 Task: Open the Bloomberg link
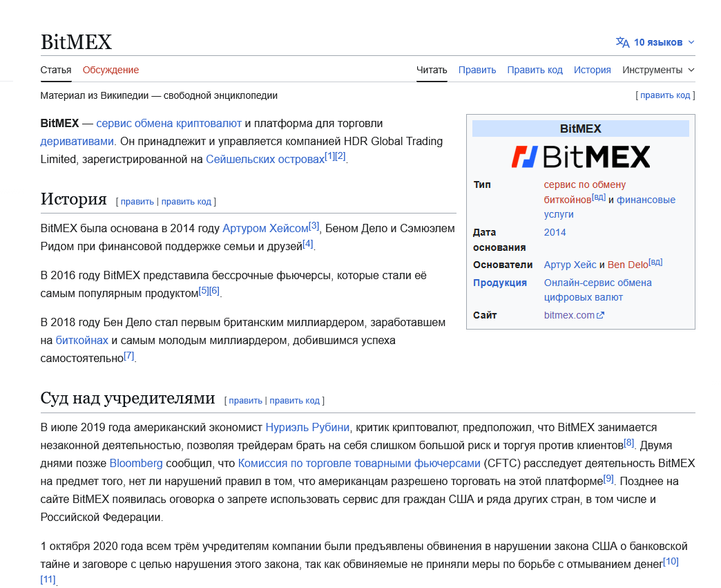coord(136,464)
